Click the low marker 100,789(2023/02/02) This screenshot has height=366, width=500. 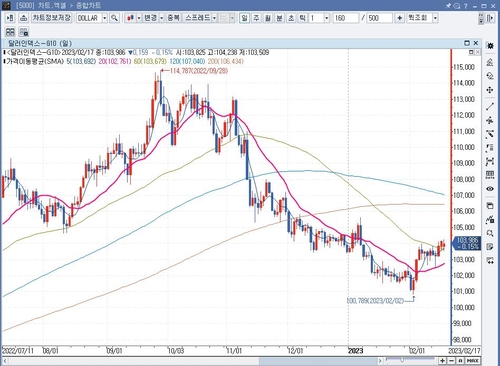tap(375, 301)
